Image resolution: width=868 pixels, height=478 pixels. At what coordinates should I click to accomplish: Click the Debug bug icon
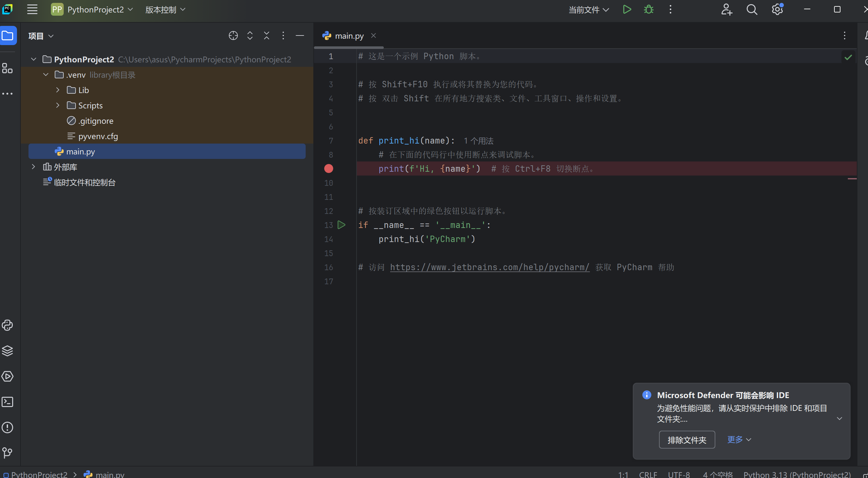click(x=649, y=9)
